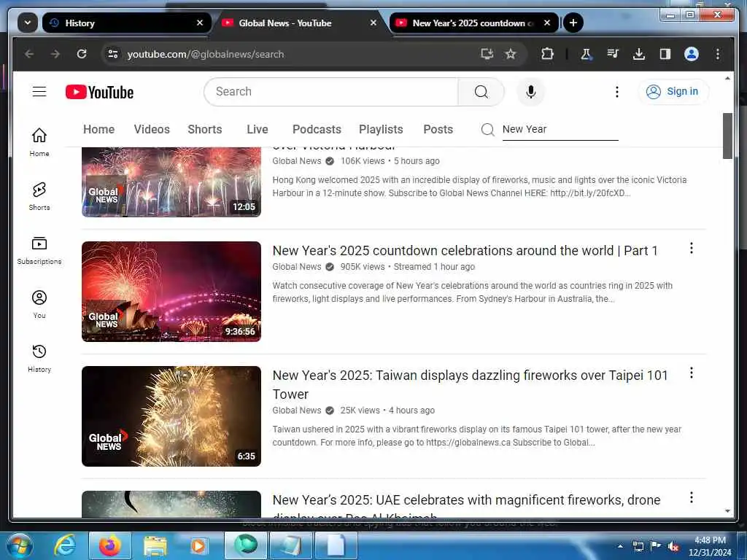The image size is (747, 560).
Task: Open Chrome Labs flask icon
Action: click(x=586, y=54)
